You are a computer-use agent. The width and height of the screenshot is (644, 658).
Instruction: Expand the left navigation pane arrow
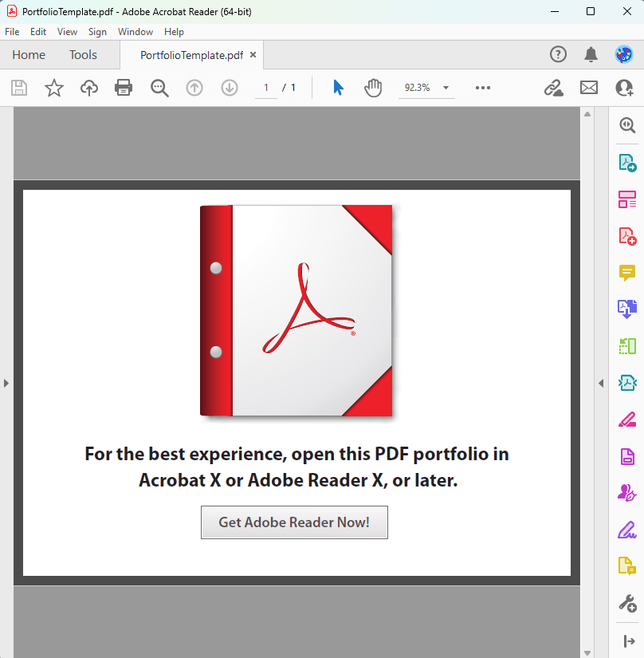(6, 383)
